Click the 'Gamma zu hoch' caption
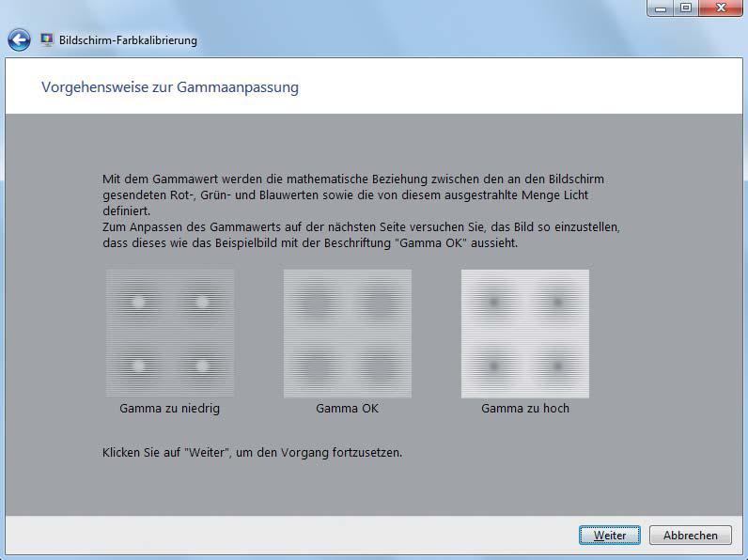The image size is (748, 560). [x=525, y=409]
